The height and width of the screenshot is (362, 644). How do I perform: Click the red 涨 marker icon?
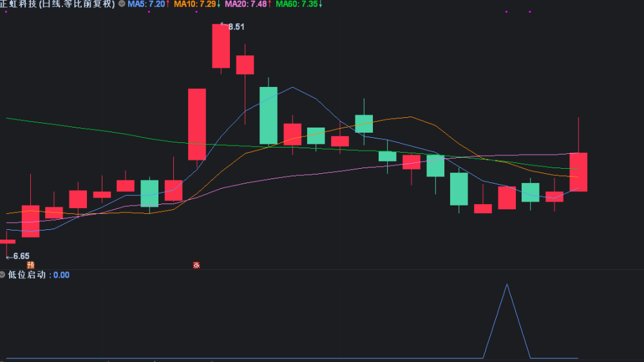[196, 265]
